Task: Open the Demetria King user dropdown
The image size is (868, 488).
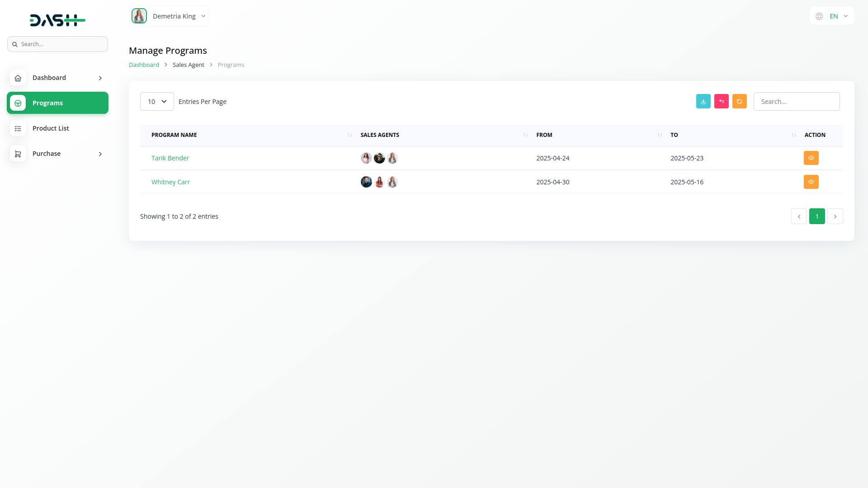Action: click(169, 16)
